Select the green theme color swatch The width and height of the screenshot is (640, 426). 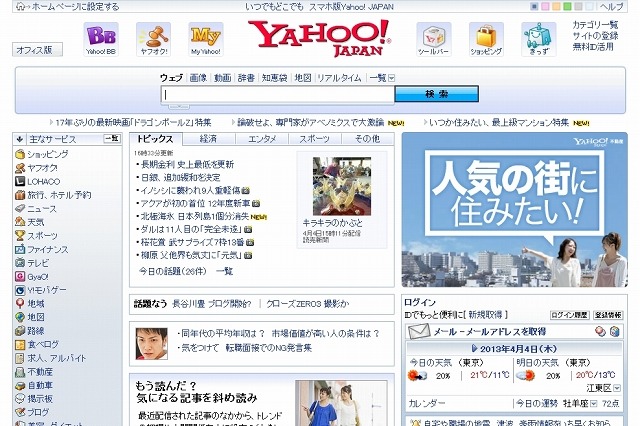(x=567, y=7)
